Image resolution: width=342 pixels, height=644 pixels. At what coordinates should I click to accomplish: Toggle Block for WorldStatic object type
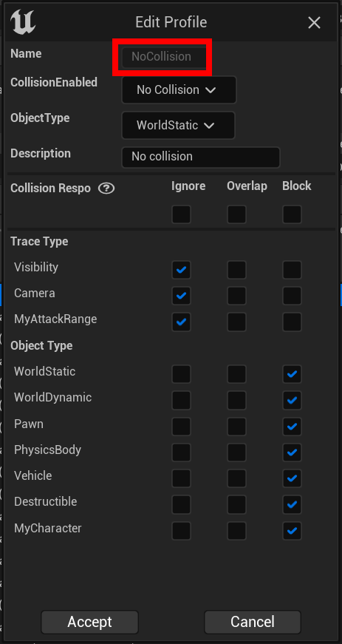point(292,374)
